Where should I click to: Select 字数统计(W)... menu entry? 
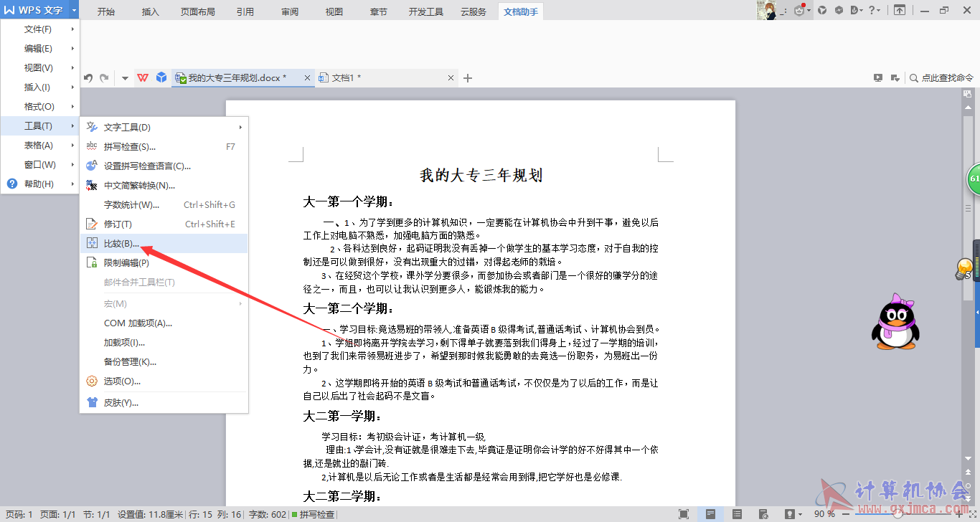(164, 205)
